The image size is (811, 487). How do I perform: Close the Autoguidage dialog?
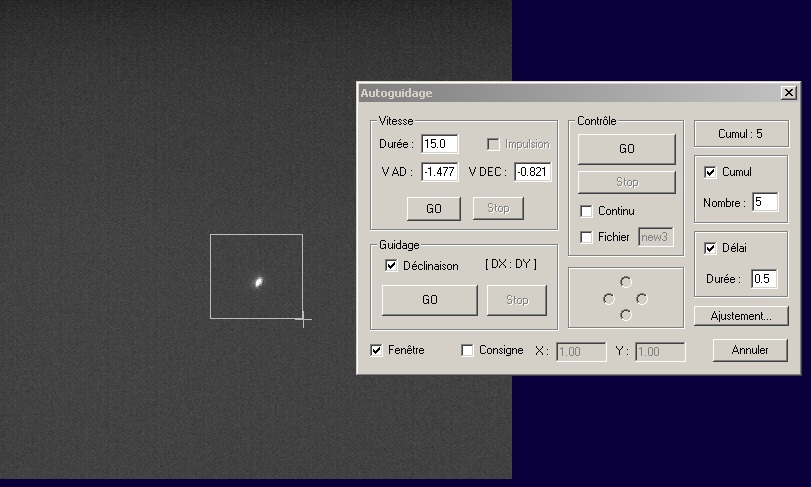(788, 93)
